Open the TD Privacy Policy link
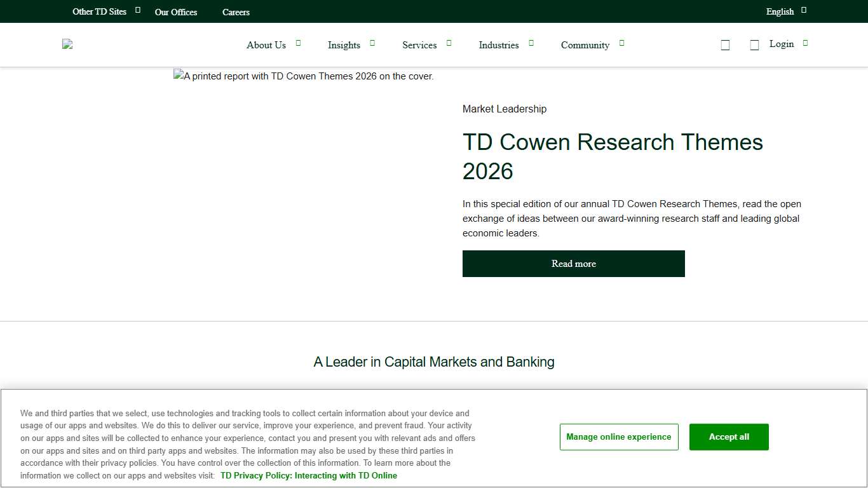This screenshot has height=488, width=868. point(308,475)
